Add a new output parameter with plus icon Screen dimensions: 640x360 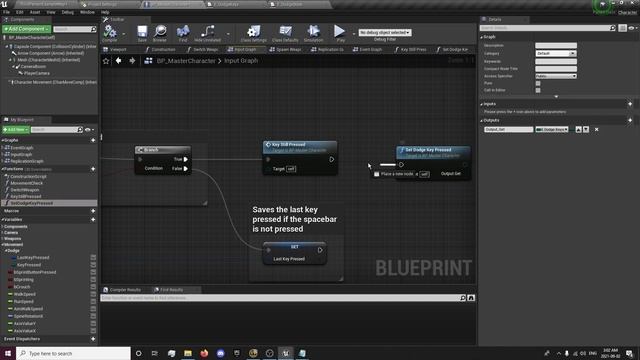point(630,120)
